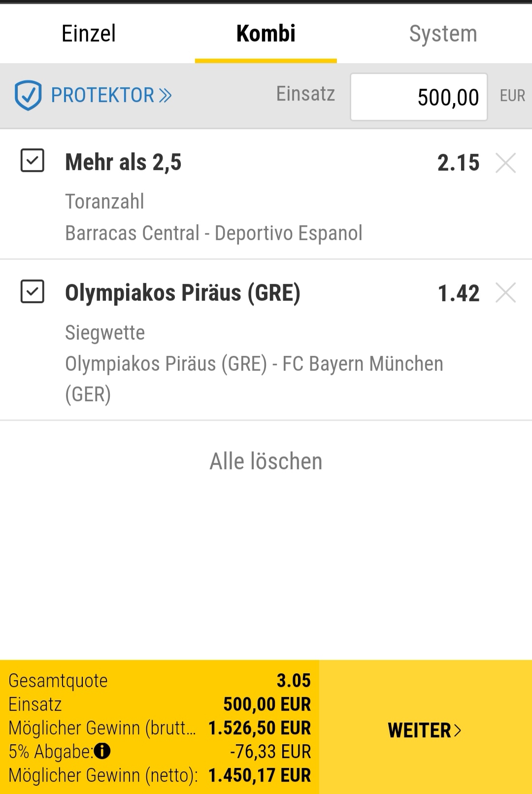The image size is (532, 794).
Task: Select the Kombi tab
Action: tap(266, 34)
